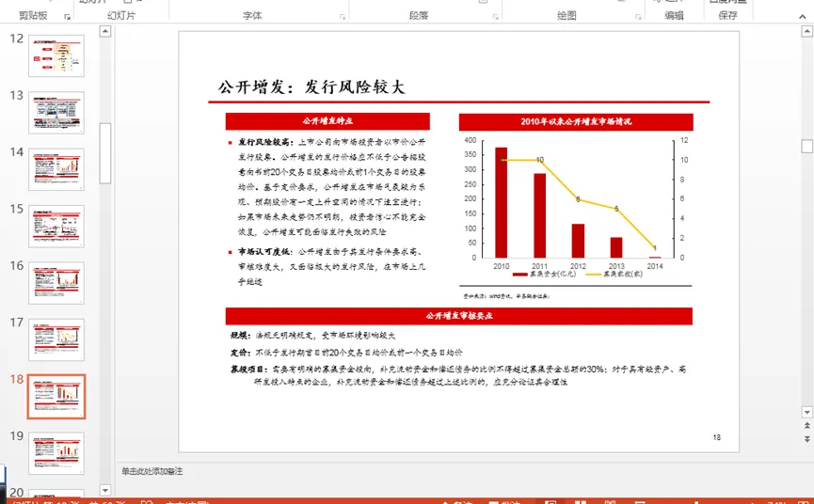814x504 pixels.
Task: Click the thumbnail pane scrollbar handle
Action: 104,153
